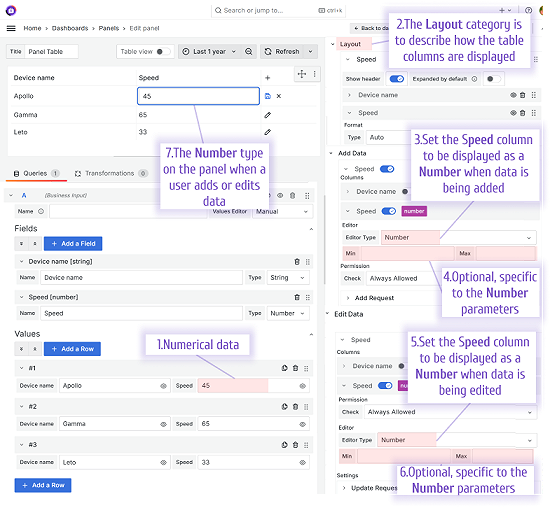Grab the drag handle of query A
This screenshot has height=508, width=550.
pyautogui.click(x=307, y=195)
